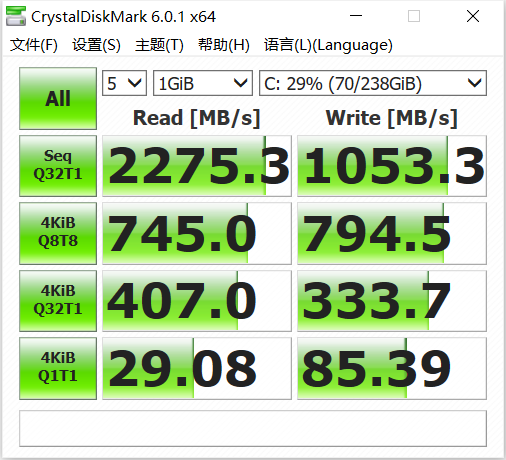Click the Read [MB/s] column header

click(196, 118)
